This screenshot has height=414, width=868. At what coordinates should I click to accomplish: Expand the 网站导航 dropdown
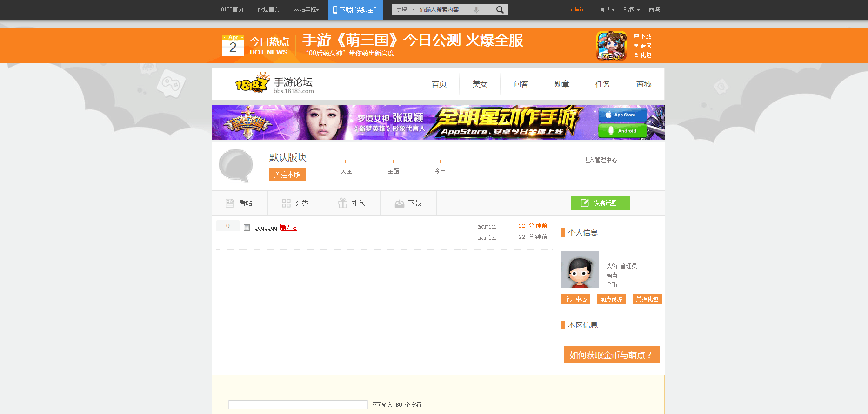306,10
